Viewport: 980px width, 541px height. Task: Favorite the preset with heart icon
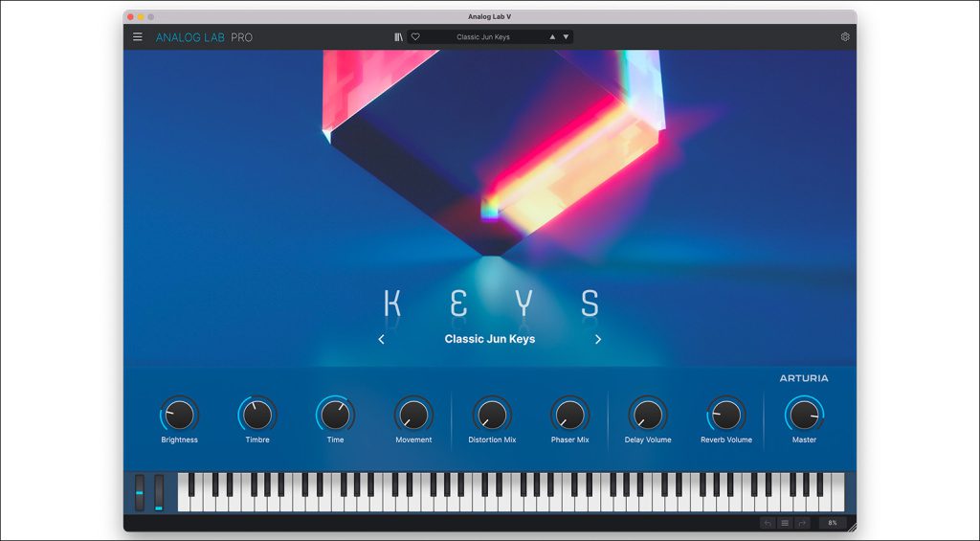pyautogui.click(x=415, y=37)
